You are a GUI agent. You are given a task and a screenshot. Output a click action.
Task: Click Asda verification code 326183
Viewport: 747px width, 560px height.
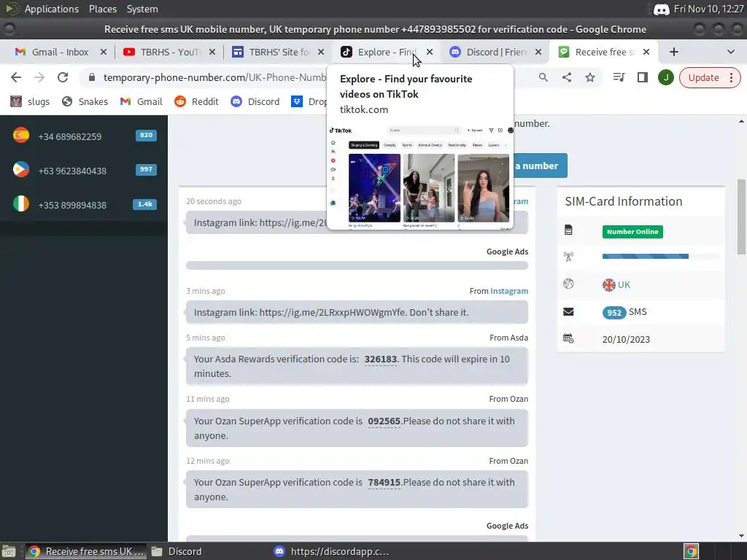pyautogui.click(x=380, y=359)
